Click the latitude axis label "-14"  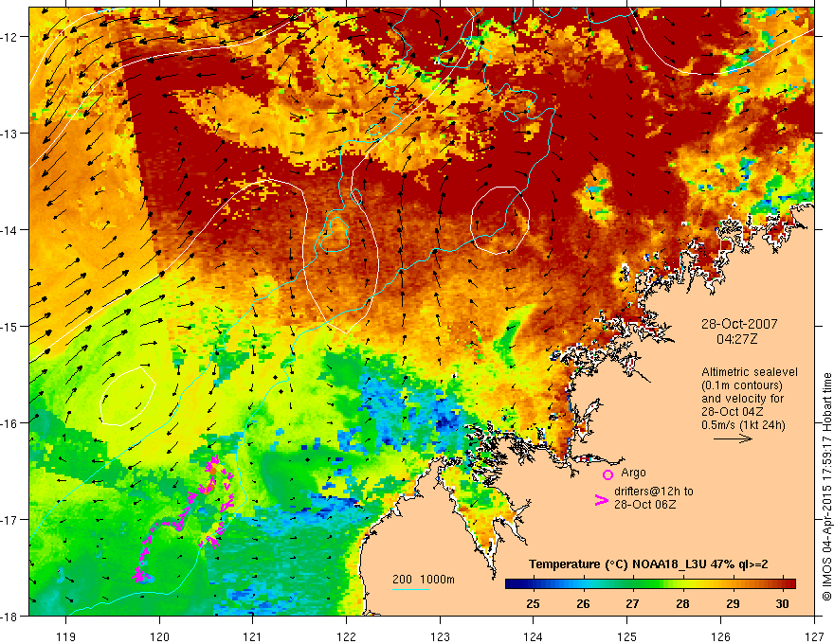click(9, 230)
